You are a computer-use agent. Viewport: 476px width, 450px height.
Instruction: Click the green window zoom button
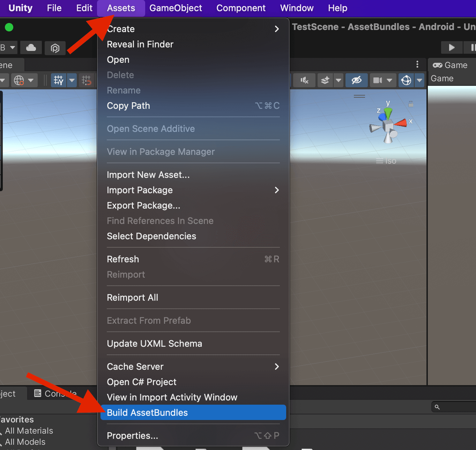[9, 27]
